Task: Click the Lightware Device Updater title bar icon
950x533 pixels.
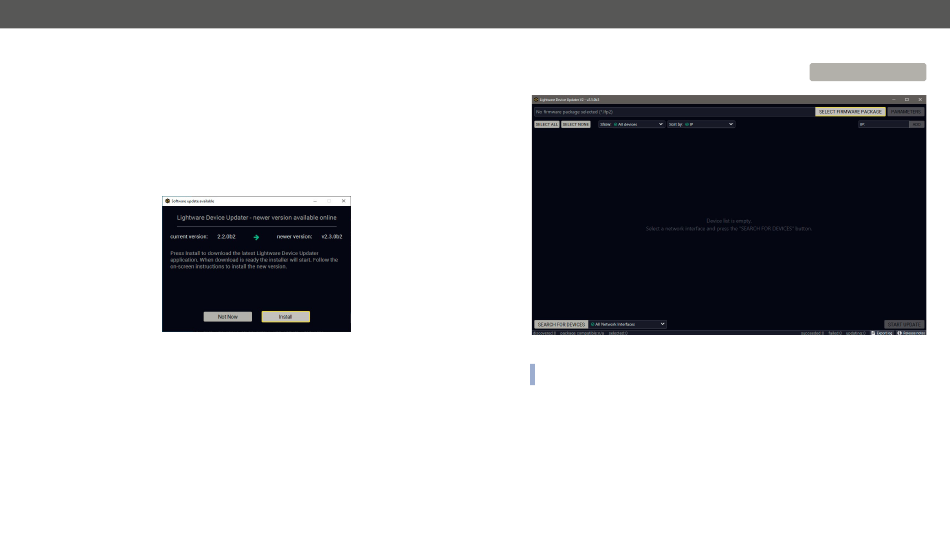Action: pos(536,99)
